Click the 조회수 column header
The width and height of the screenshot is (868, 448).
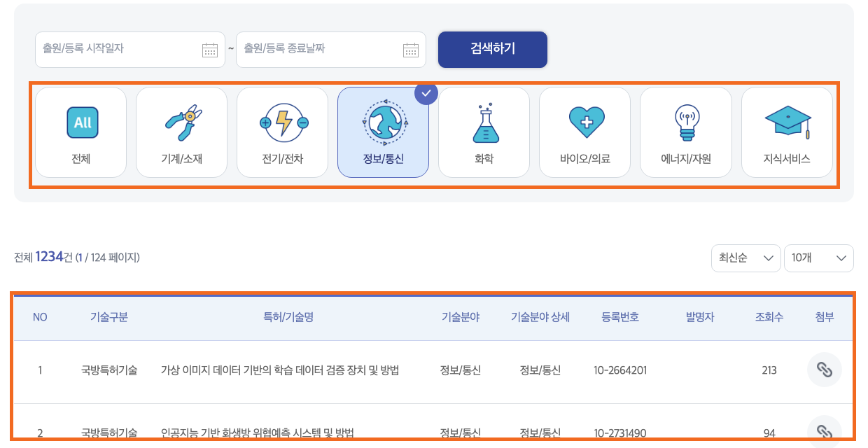[x=769, y=317]
